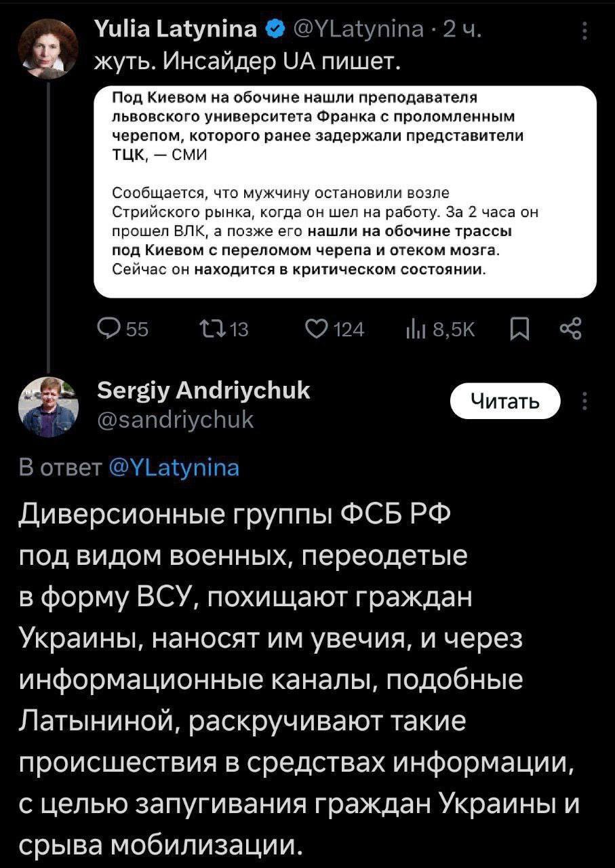Open Sergiy Andriychuk display name
Viewport: 615px width, 868px height.
[x=203, y=391]
